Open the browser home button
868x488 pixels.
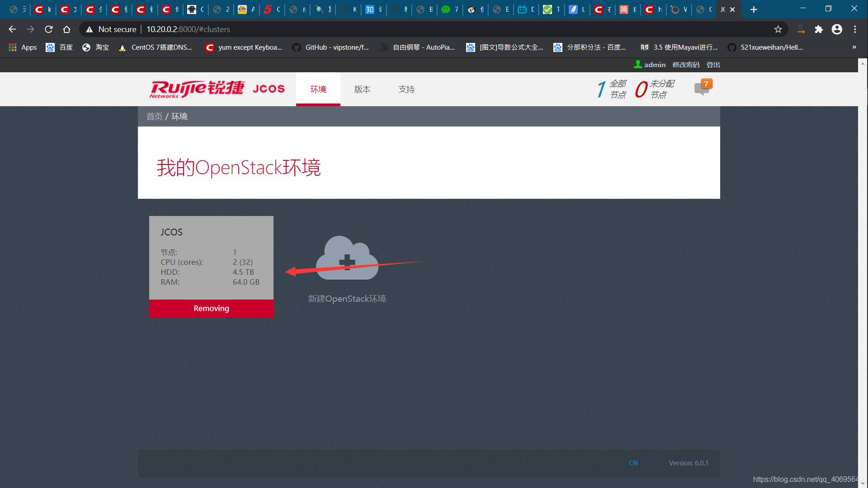pyautogui.click(x=66, y=29)
